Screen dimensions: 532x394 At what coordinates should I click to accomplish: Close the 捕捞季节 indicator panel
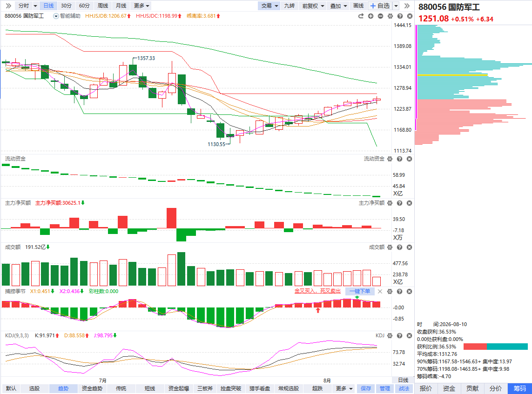click(x=410, y=291)
